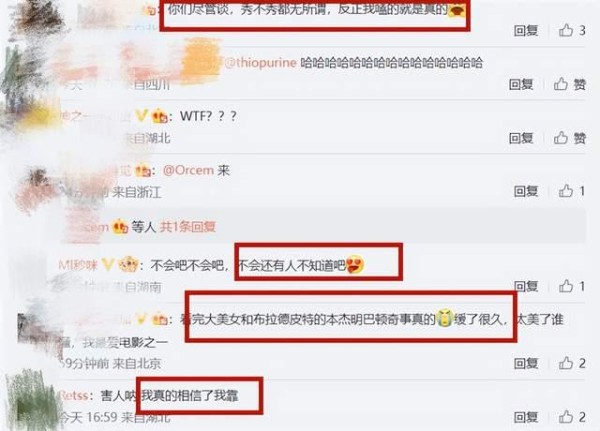Open the @thiopurine mention link
This screenshot has width=600, height=431.
(260, 63)
